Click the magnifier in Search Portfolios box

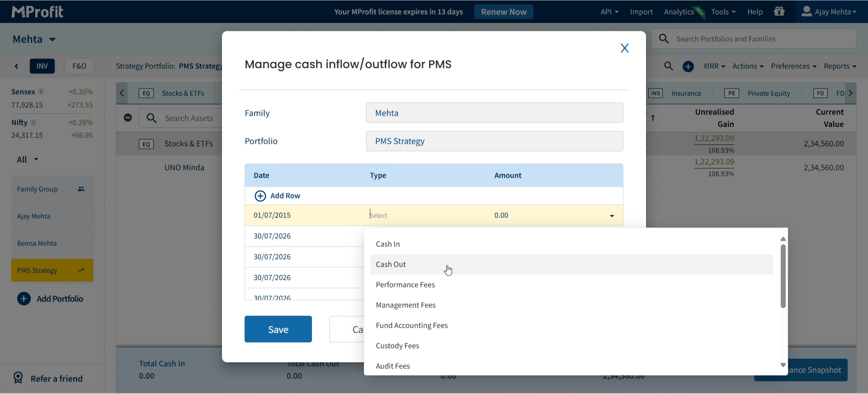(x=664, y=39)
